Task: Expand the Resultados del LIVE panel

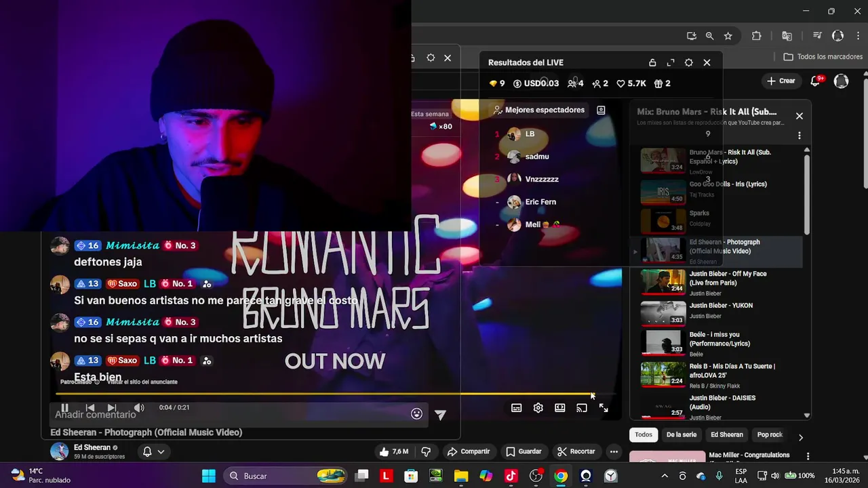Action: click(671, 62)
